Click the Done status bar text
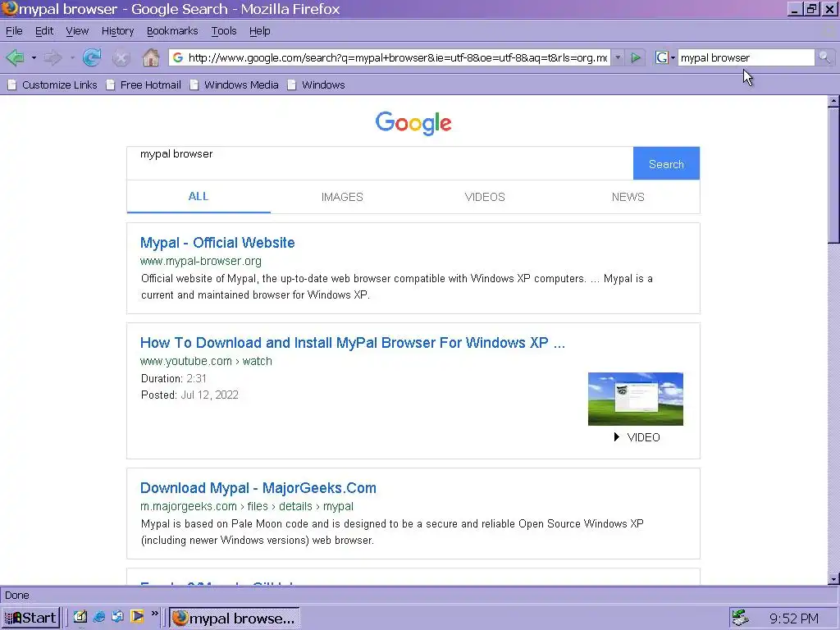The height and width of the screenshot is (630, 840). pyautogui.click(x=17, y=596)
